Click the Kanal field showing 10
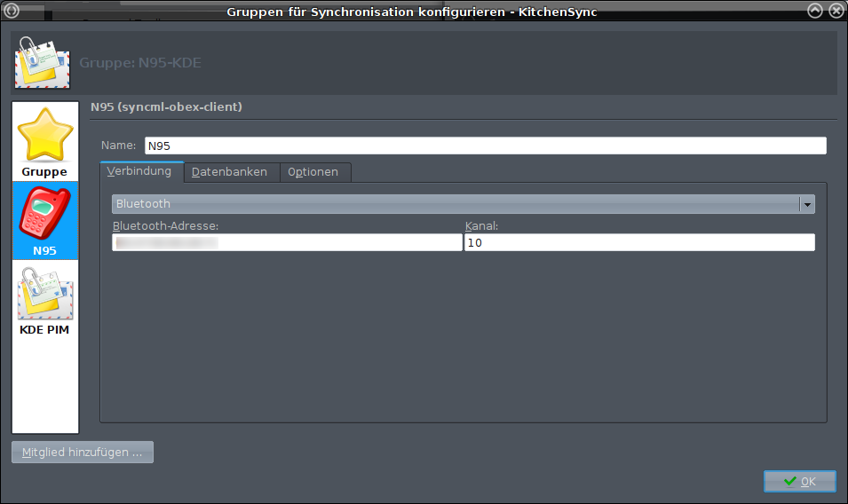This screenshot has height=504, width=848. click(x=639, y=242)
